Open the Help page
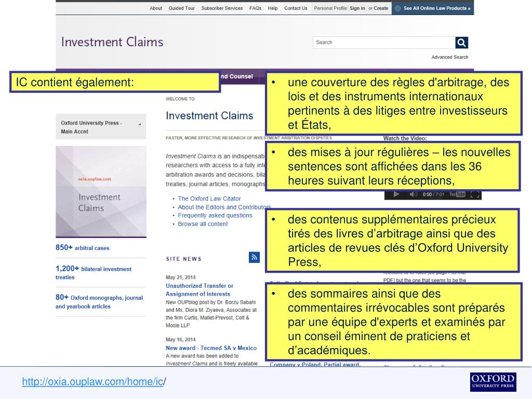Screen dimensions: 532x399 [272, 8]
